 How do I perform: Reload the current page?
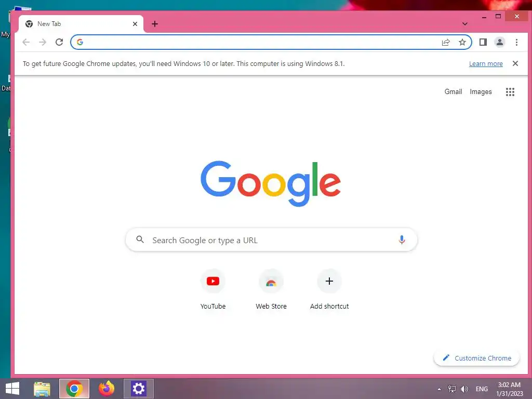pyautogui.click(x=59, y=42)
